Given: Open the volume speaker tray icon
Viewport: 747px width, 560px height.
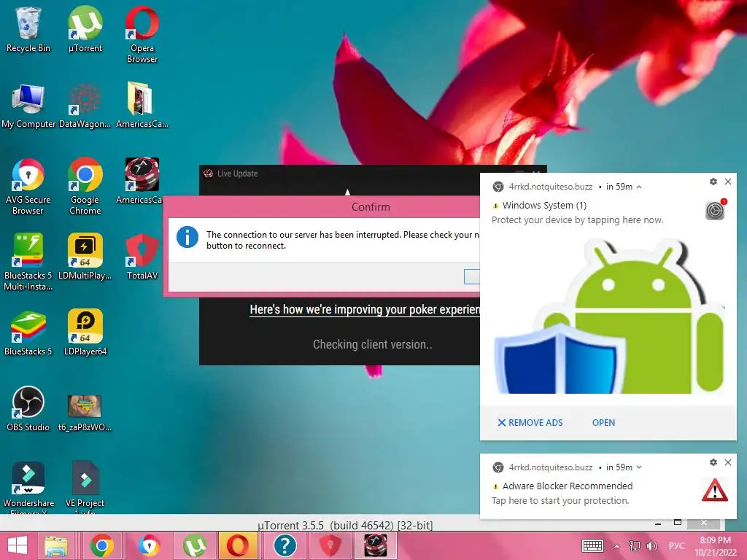Looking at the screenshot, I should click(651, 545).
